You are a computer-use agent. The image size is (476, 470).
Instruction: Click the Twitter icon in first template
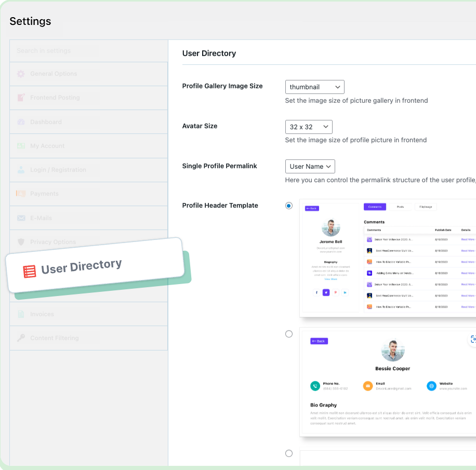326,292
